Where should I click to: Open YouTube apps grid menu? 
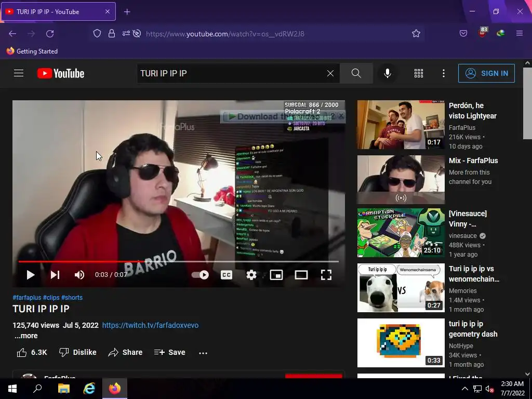point(419,73)
